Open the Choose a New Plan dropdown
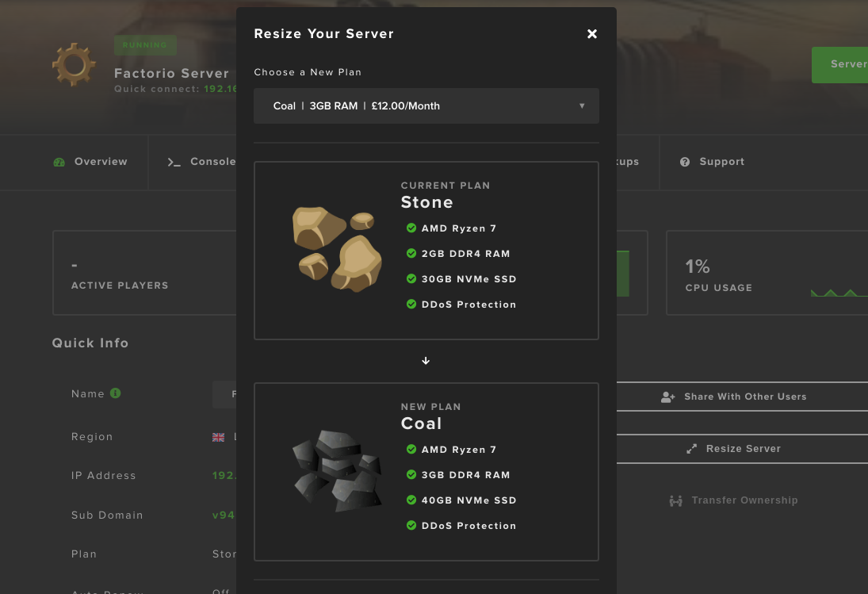The width and height of the screenshot is (868, 594). [426, 105]
